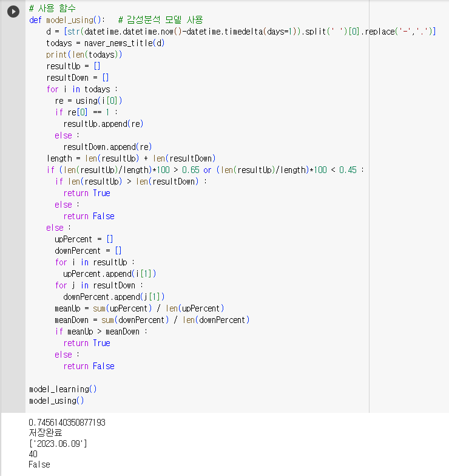Click the final 'False' output line
The image size is (449, 476).
[x=39, y=464]
